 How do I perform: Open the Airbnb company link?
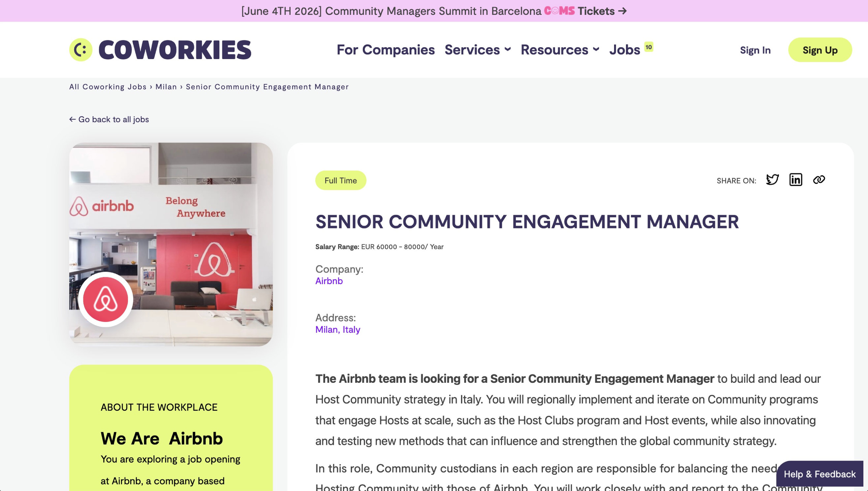[329, 281]
